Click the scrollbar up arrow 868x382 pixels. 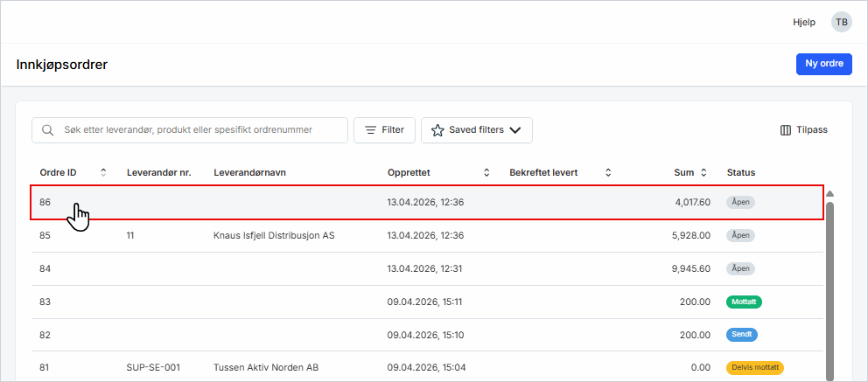829,193
